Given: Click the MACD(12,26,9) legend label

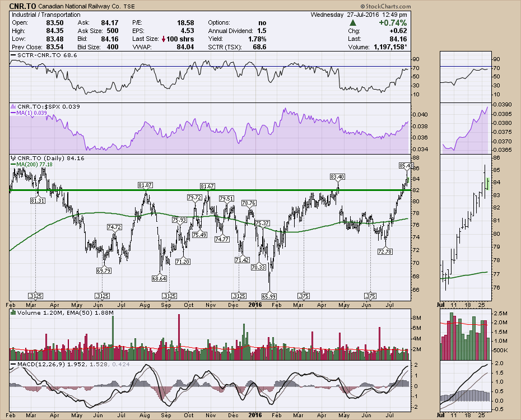Looking at the screenshot, I should coord(71,364).
